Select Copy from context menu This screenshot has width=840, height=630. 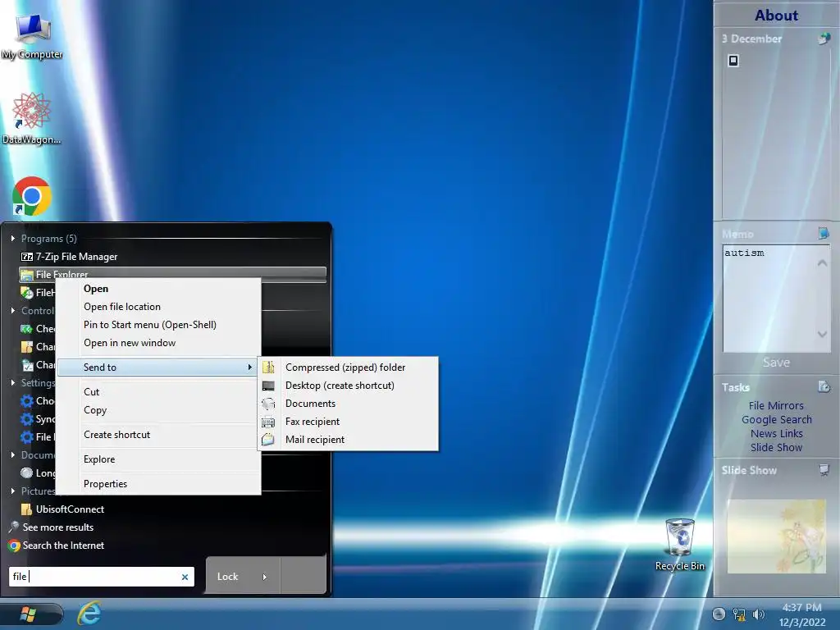click(x=95, y=410)
